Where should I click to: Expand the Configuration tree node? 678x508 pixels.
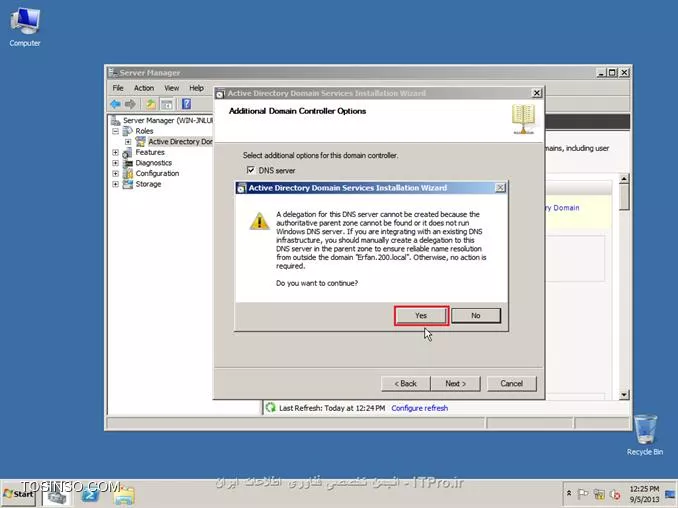pos(115,173)
